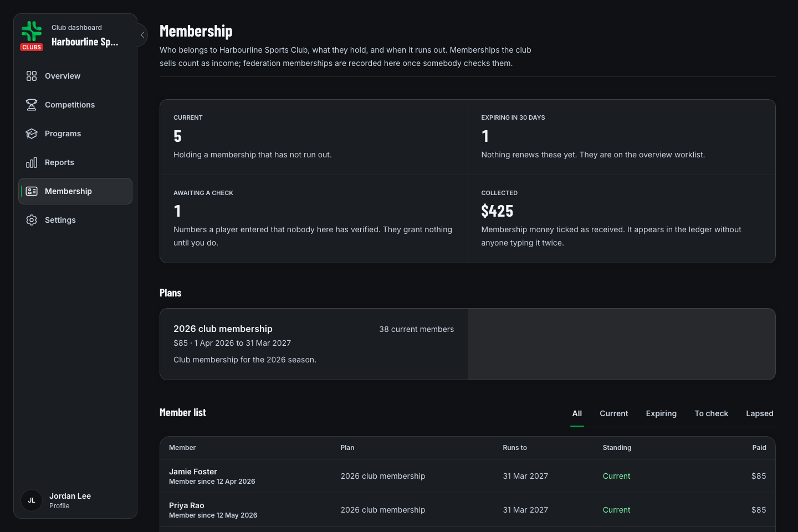Click the Awaiting a check stat card
The image size is (798, 532).
[314, 219]
